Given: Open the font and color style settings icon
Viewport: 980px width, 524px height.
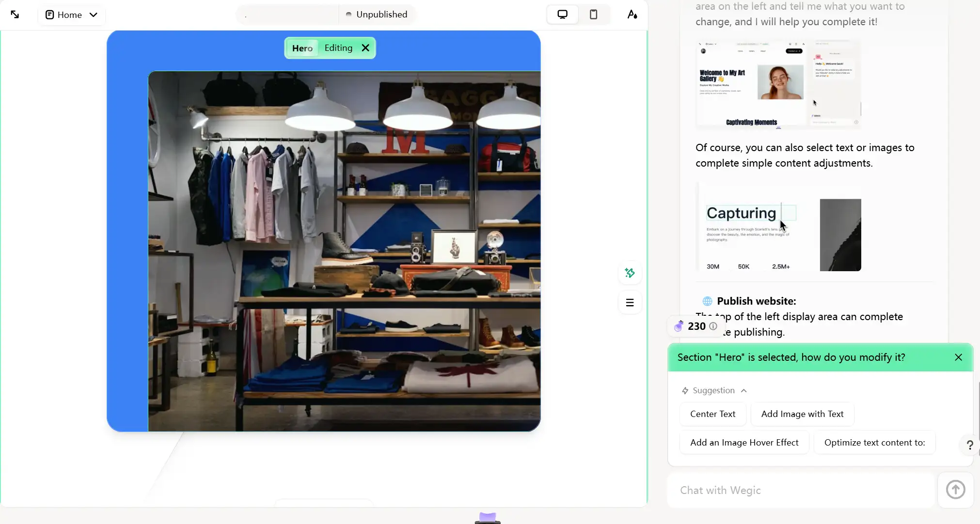Looking at the screenshot, I should click(x=632, y=15).
